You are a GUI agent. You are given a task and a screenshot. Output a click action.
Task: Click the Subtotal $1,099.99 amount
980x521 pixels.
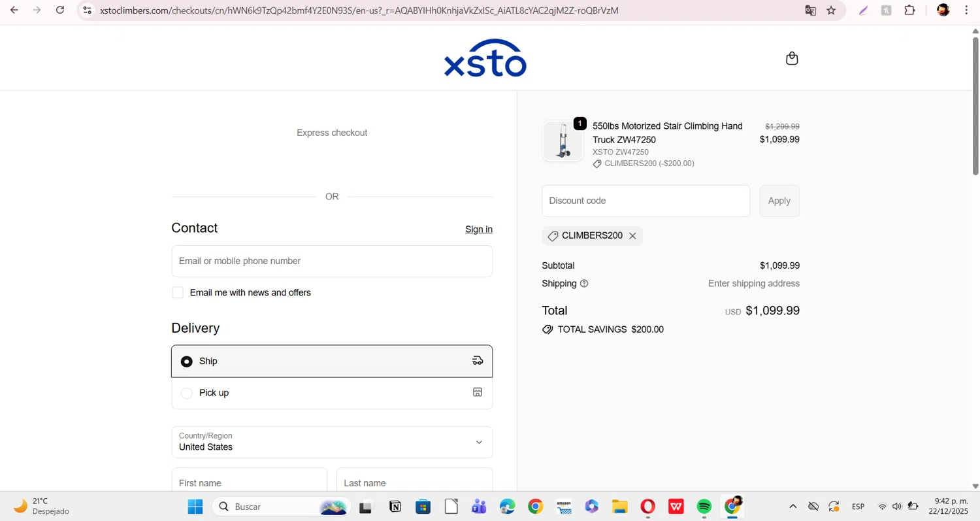[779, 266]
